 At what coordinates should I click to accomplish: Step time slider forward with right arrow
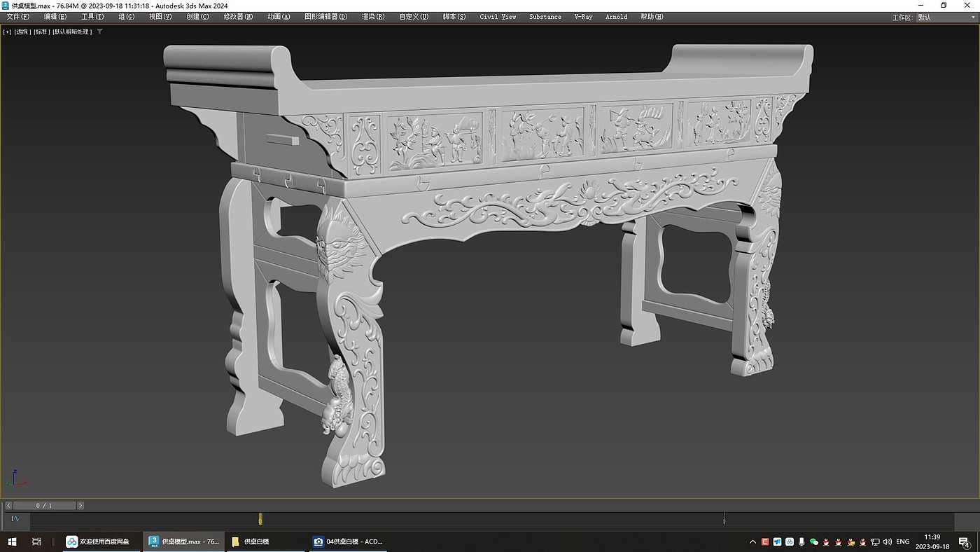pos(80,505)
